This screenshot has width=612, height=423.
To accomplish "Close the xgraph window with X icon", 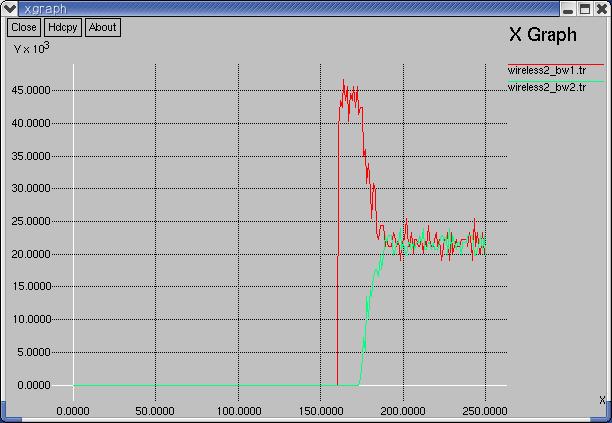I will click(602, 9).
